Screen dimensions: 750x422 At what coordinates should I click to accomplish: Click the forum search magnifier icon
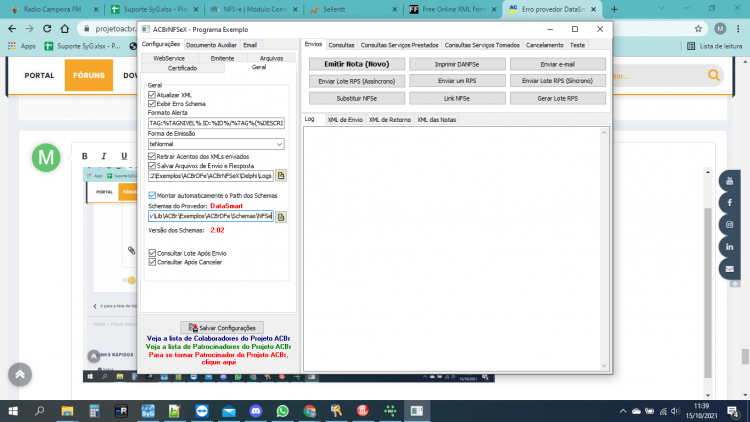tap(714, 75)
